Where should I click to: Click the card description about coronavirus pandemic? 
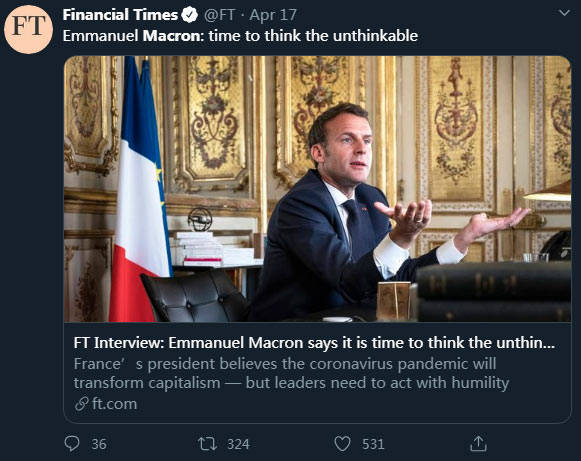point(291,373)
